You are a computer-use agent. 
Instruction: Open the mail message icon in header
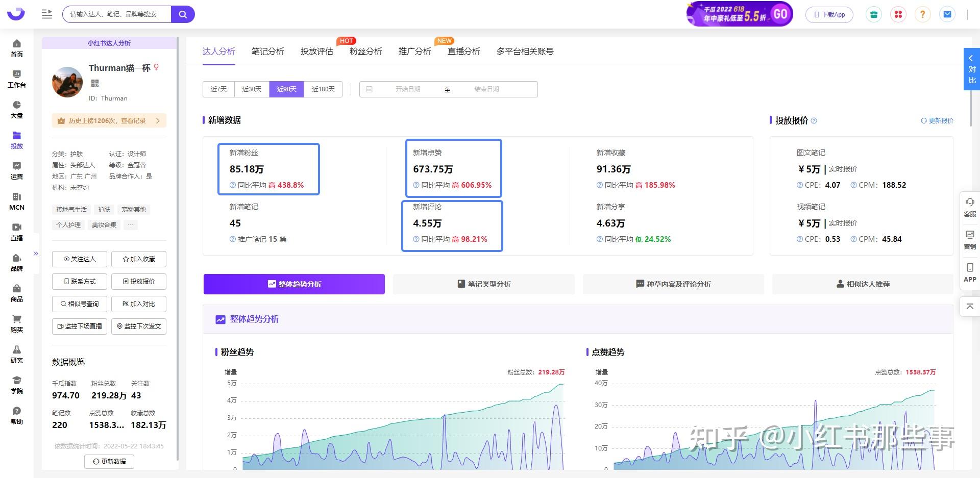tap(947, 14)
